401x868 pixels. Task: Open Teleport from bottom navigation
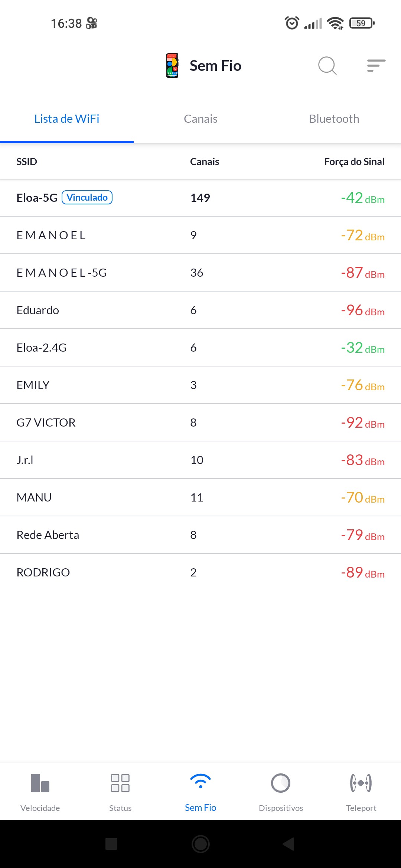point(361,791)
